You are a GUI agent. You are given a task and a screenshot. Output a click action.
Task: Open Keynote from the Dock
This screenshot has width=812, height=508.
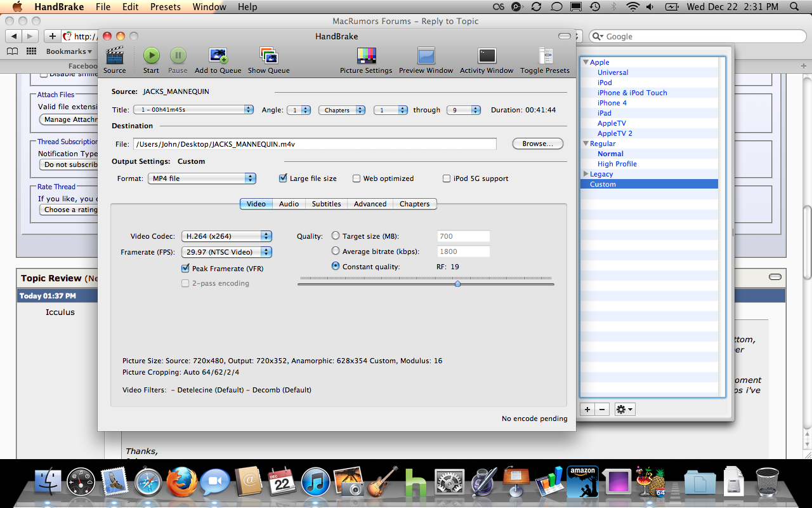point(516,482)
